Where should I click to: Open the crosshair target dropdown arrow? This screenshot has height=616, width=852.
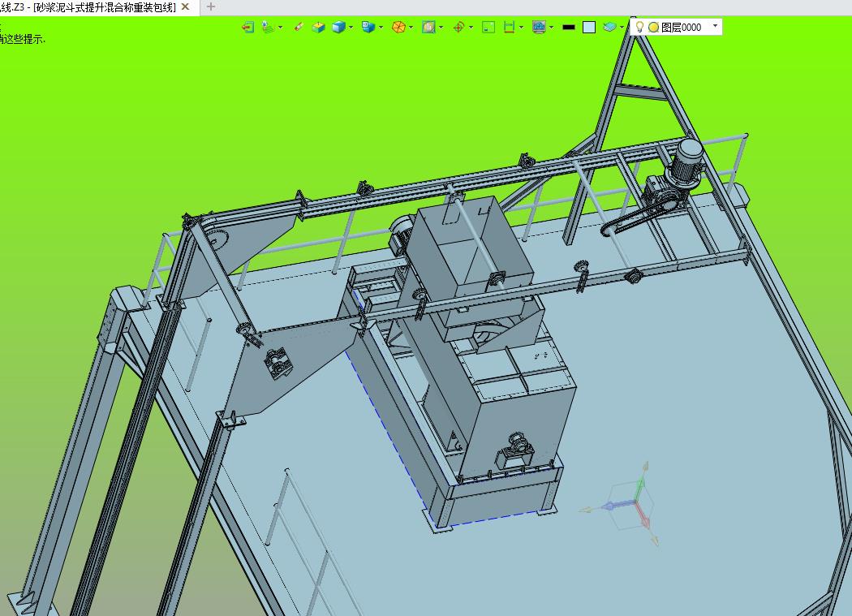tap(471, 27)
